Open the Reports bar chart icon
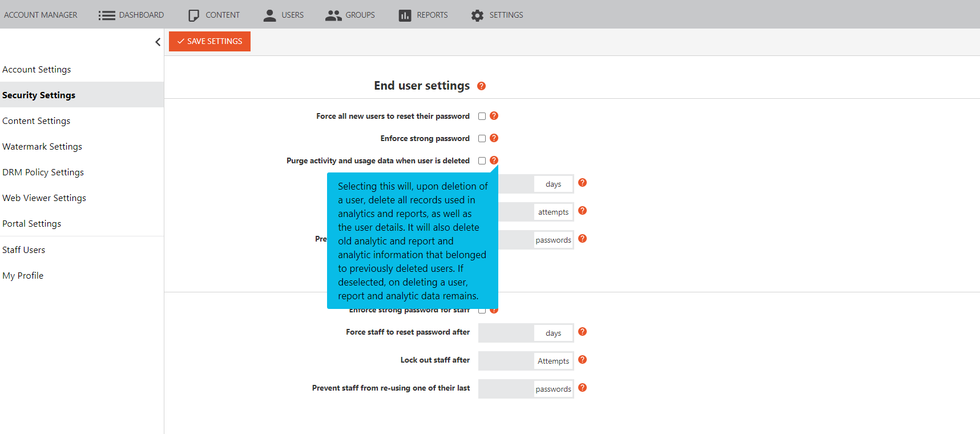Screen dimensions: 980x434 point(405,15)
